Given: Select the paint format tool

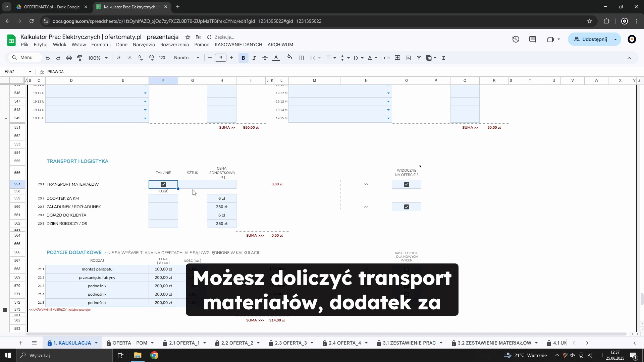Looking at the screenshot, I should point(80,58).
